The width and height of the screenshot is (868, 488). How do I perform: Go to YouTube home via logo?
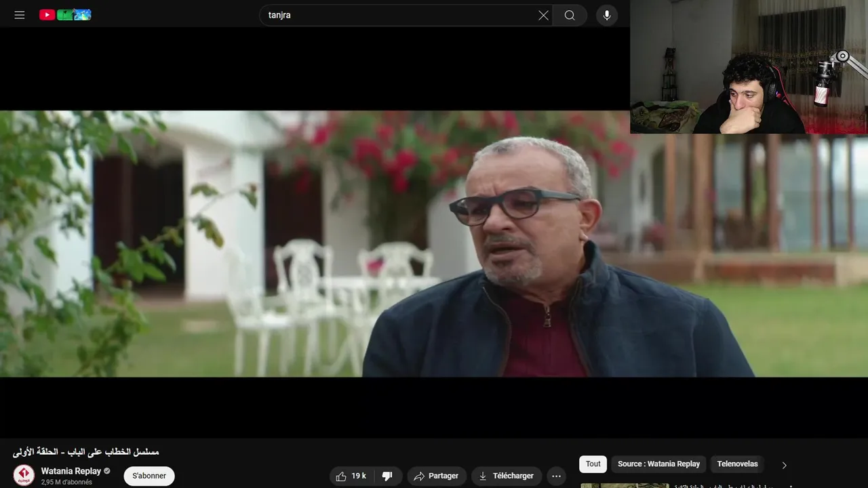[x=65, y=15]
